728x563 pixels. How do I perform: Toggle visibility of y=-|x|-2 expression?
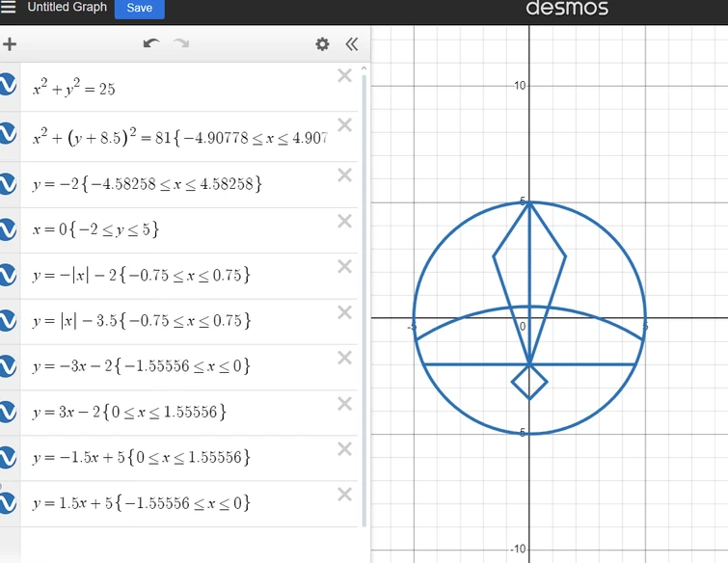pos(8,275)
